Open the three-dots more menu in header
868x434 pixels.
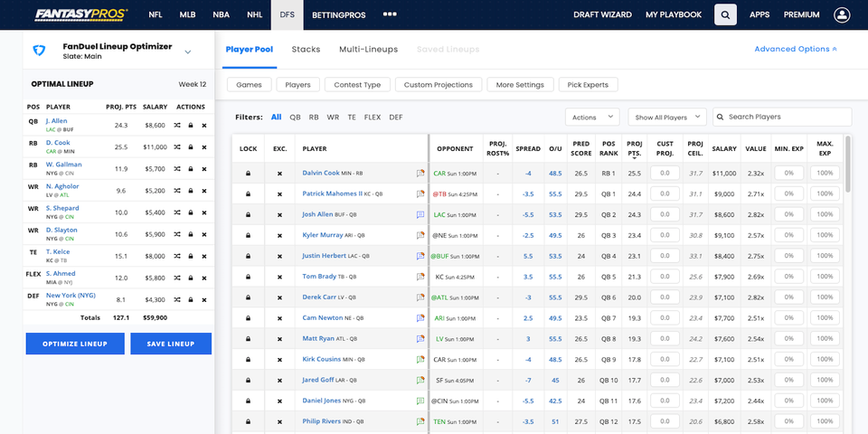(390, 14)
